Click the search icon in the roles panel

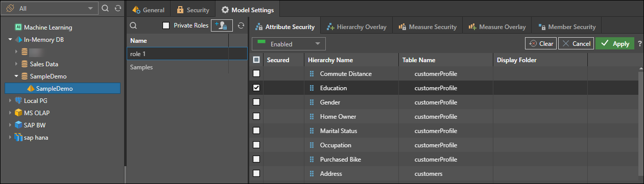(133, 25)
